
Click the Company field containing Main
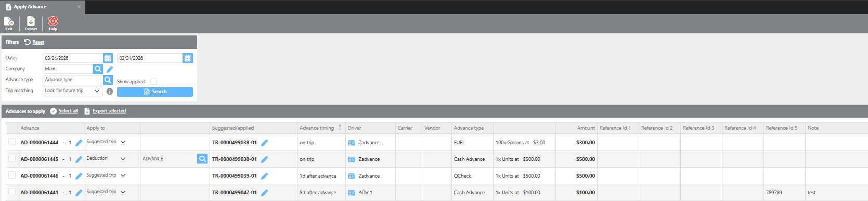pyautogui.click(x=68, y=69)
